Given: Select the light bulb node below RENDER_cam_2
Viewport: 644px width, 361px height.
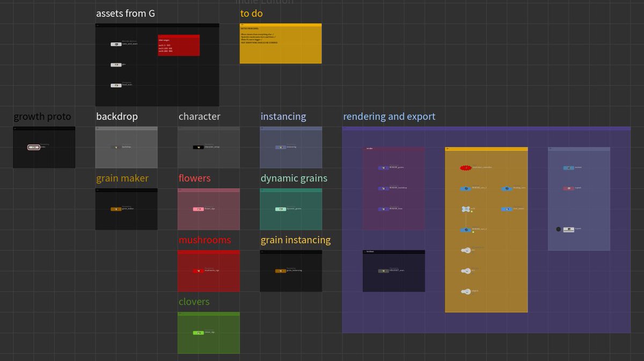Looking at the screenshot, I should [x=465, y=250].
